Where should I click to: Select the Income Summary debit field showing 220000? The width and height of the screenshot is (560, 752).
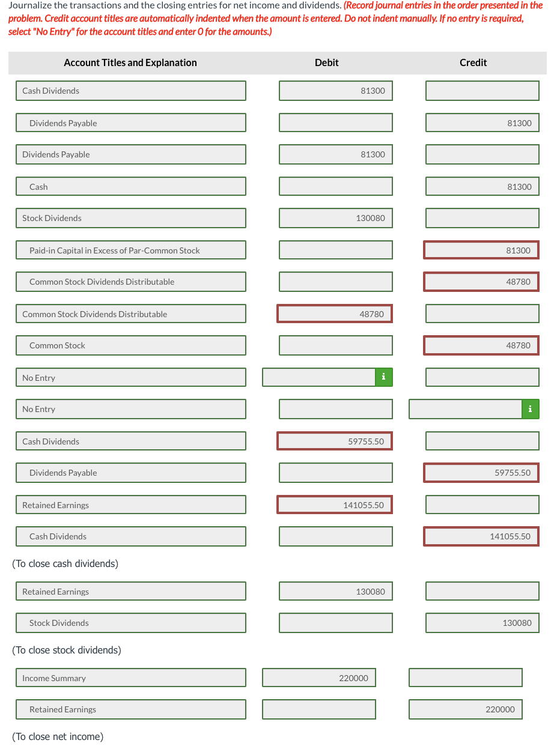click(x=318, y=678)
